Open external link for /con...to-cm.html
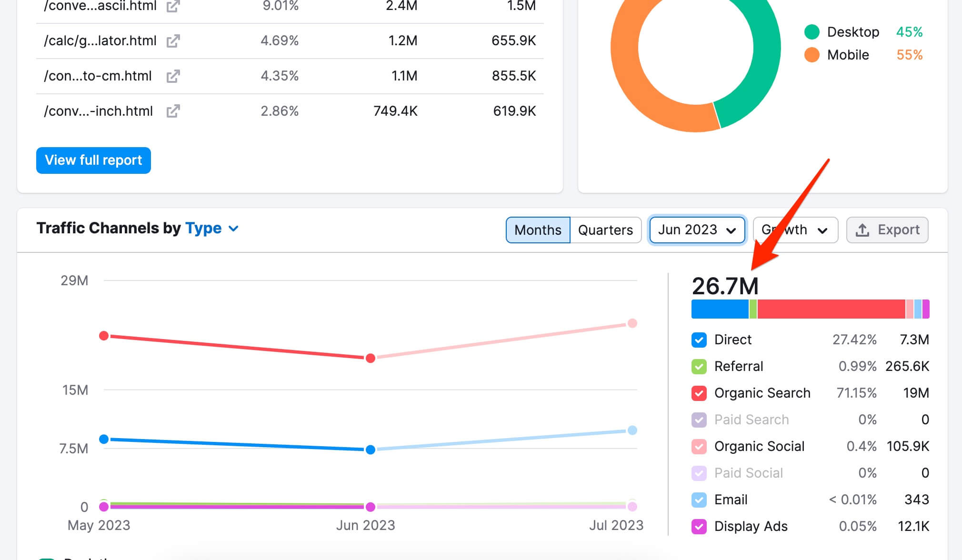 tap(173, 76)
